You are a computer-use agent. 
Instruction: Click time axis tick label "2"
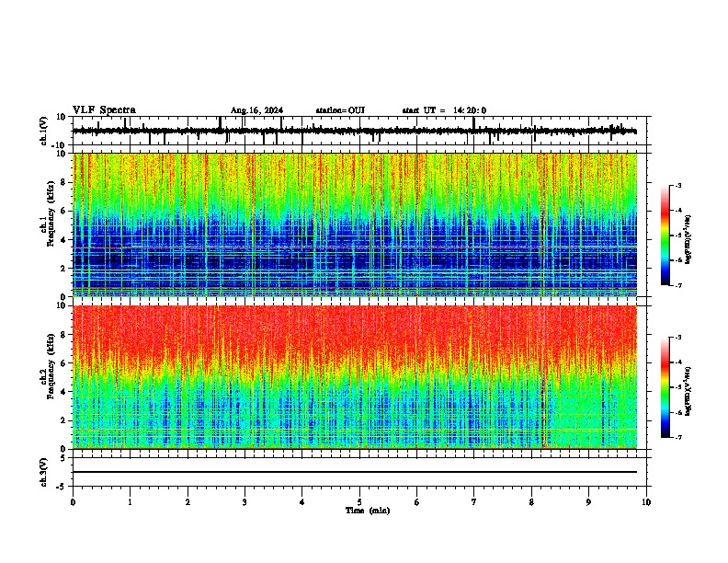pos(188,502)
